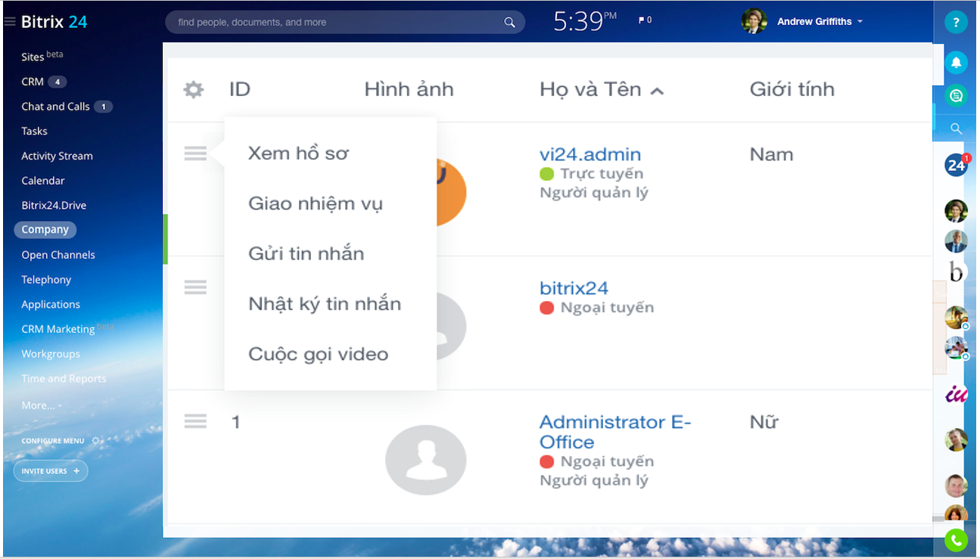Open row menu icon for vi24.admin

pyautogui.click(x=195, y=154)
